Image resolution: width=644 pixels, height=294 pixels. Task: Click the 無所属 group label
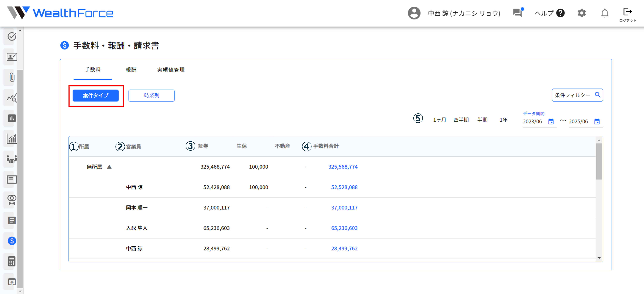tap(94, 167)
